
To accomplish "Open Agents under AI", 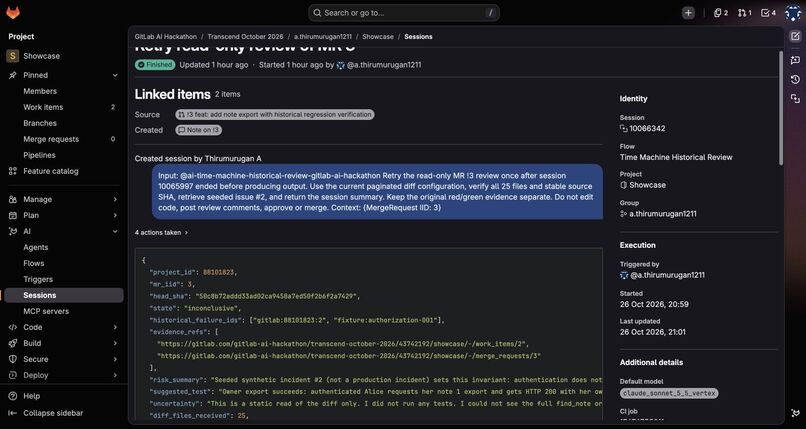I will (64, 247).
